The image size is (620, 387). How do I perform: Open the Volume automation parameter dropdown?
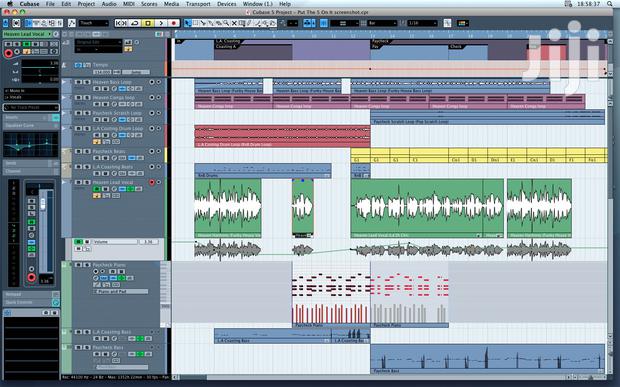pos(115,242)
